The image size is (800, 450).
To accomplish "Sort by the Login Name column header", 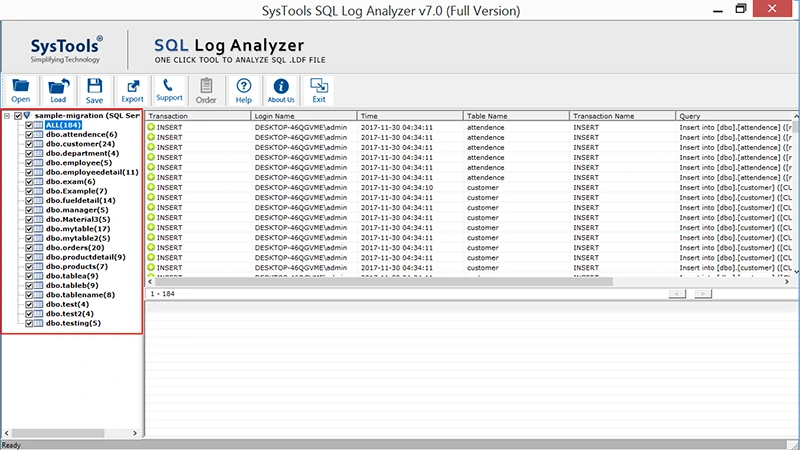I will click(304, 116).
